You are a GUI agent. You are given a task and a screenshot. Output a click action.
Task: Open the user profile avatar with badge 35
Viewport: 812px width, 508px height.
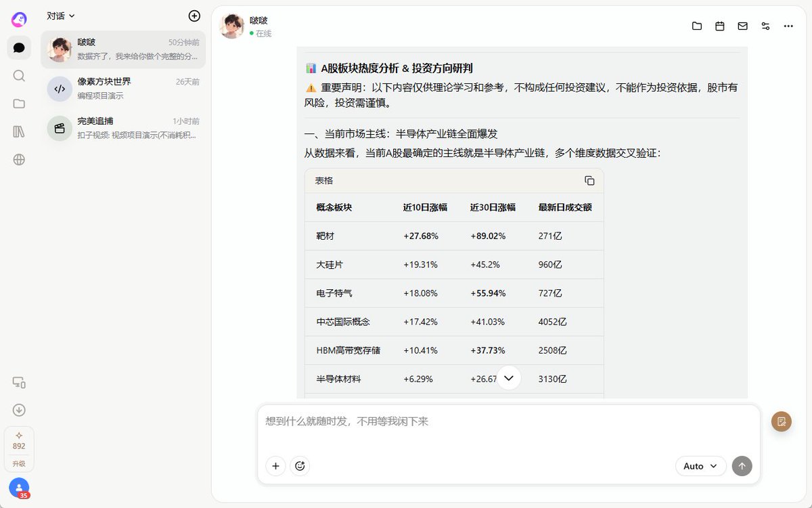(x=19, y=488)
